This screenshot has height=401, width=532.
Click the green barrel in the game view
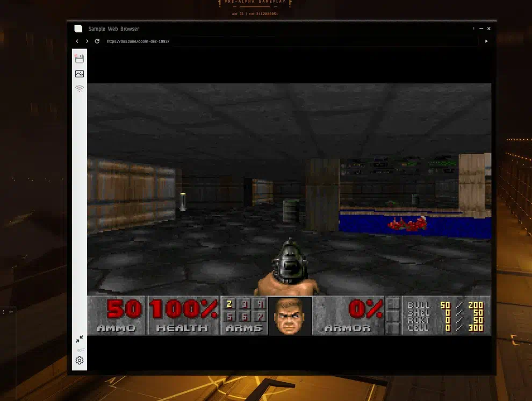point(291,211)
